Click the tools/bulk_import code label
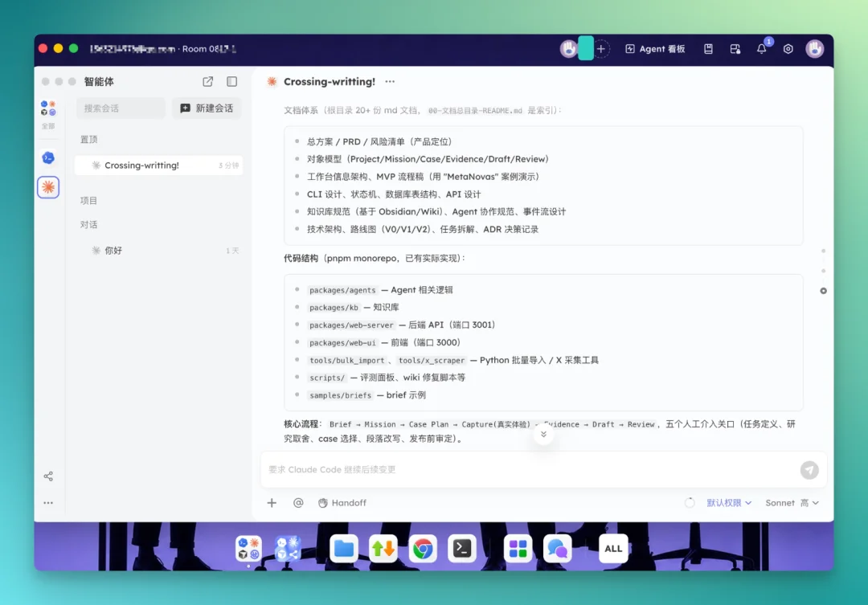Image resolution: width=868 pixels, height=605 pixels. pyautogui.click(x=346, y=360)
